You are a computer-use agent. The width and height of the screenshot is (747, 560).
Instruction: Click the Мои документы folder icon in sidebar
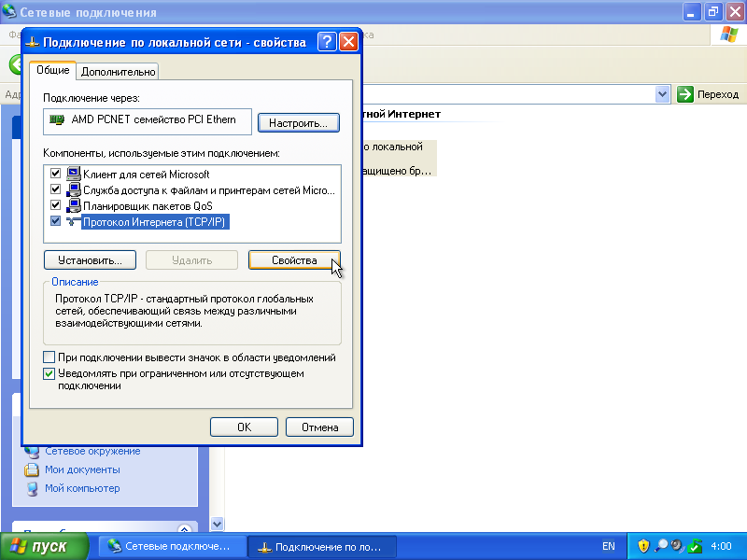(x=32, y=470)
